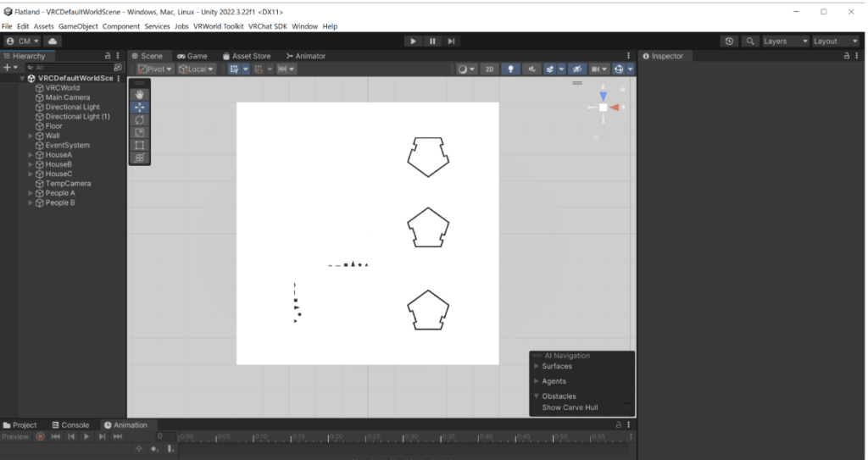The image size is (868, 460).
Task: Click the scene orientation gizmo center cube
Action: (x=603, y=108)
